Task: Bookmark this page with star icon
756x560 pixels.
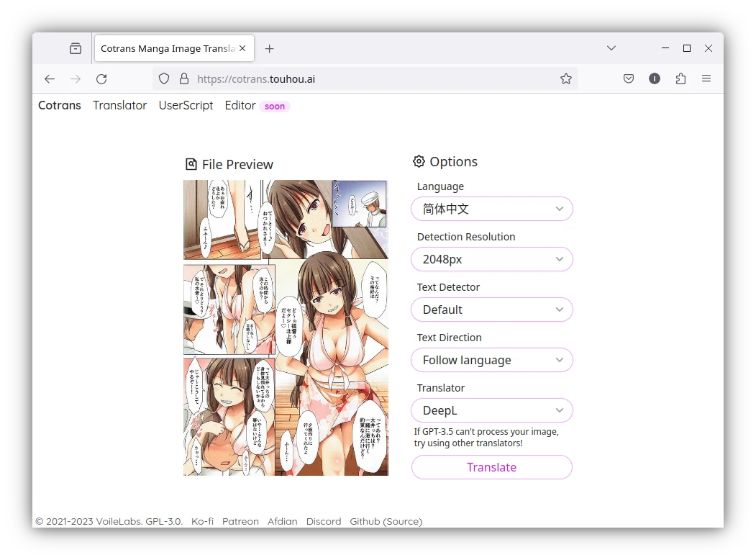Action: [x=566, y=79]
